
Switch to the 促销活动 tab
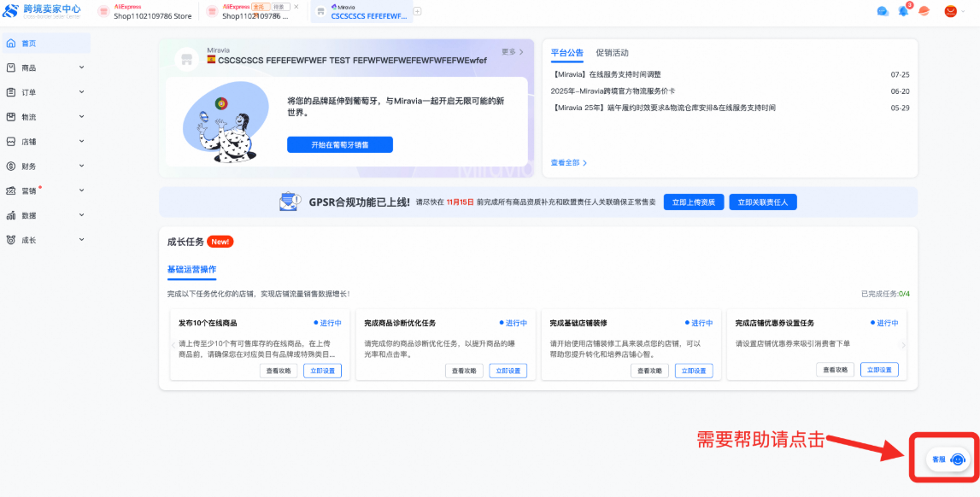pos(612,53)
